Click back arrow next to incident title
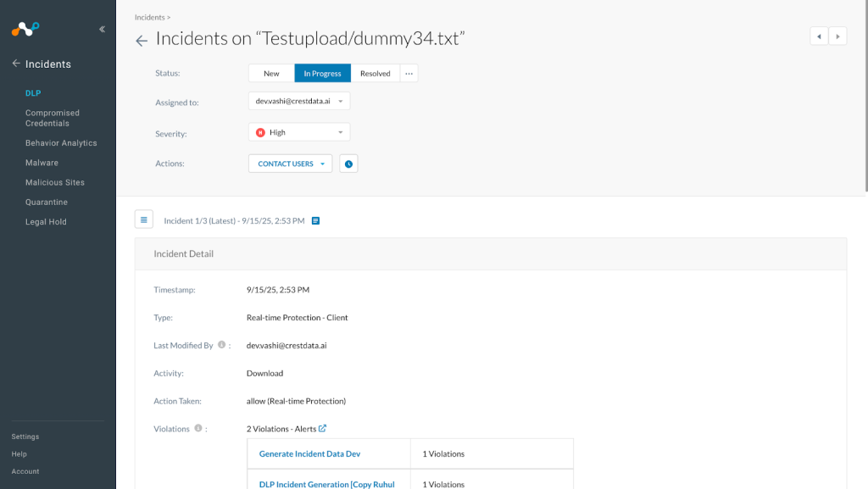 [142, 41]
